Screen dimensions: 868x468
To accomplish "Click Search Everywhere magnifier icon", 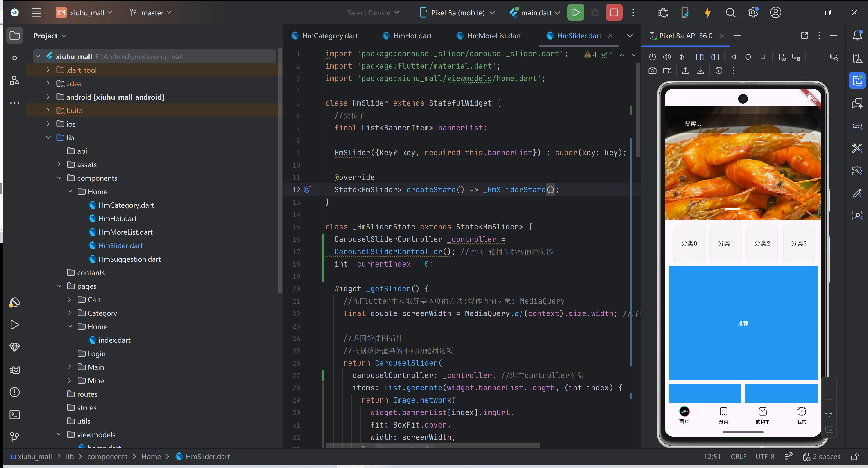I will tap(730, 13).
